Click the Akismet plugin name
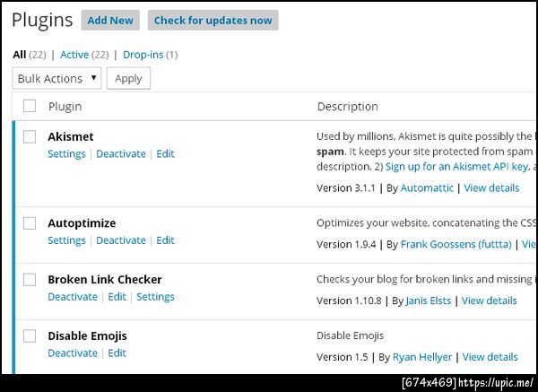The height and width of the screenshot is (392, 538). (x=70, y=136)
